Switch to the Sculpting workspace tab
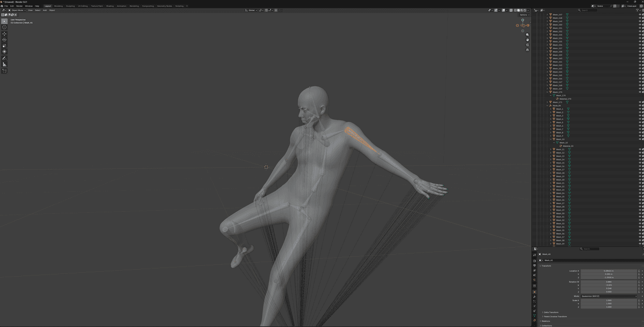 click(x=70, y=6)
